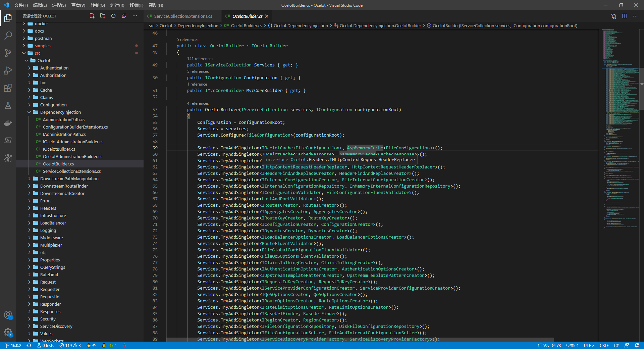
Task: Open the Source Control view
Action: [8, 53]
